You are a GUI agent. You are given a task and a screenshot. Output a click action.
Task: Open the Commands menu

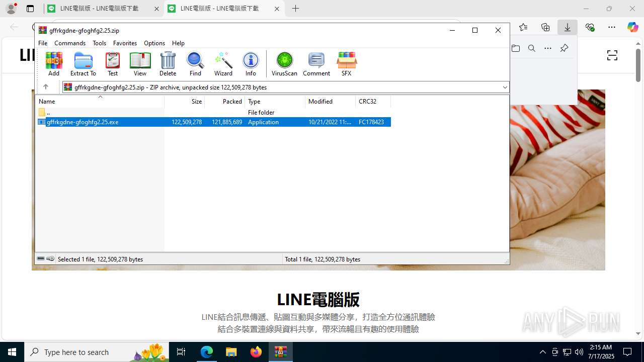(x=70, y=43)
